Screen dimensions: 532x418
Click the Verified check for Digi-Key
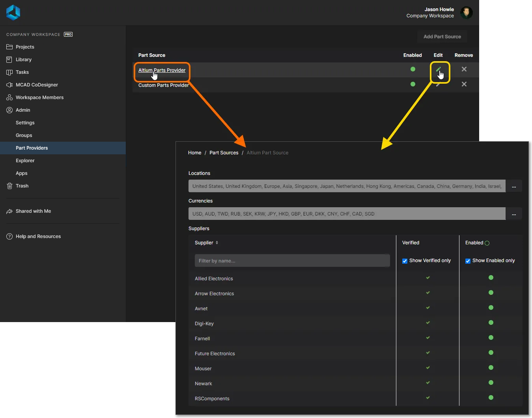(428, 322)
